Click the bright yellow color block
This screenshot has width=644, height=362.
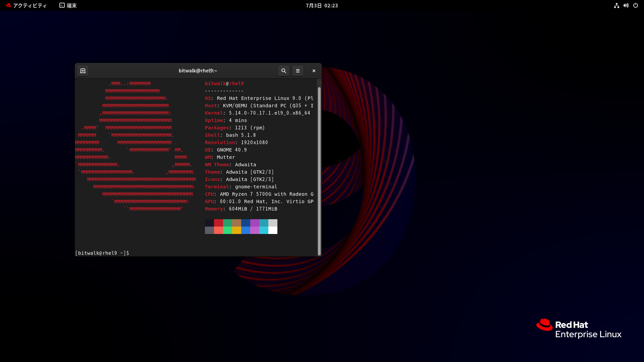click(236, 230)
